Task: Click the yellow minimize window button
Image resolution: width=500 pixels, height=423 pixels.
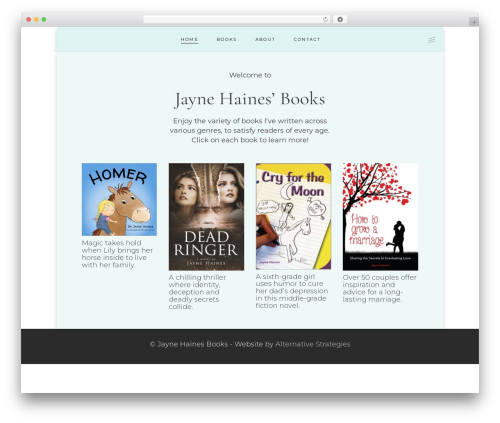Action: tap(36, 19)
